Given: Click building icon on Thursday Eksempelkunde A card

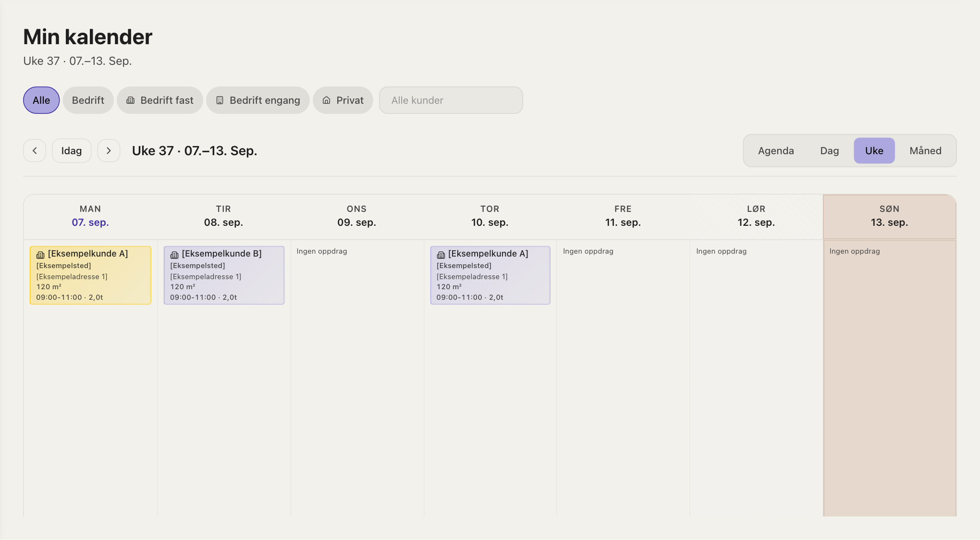Looking at the screenshot, I should click(x=441, y=255).
